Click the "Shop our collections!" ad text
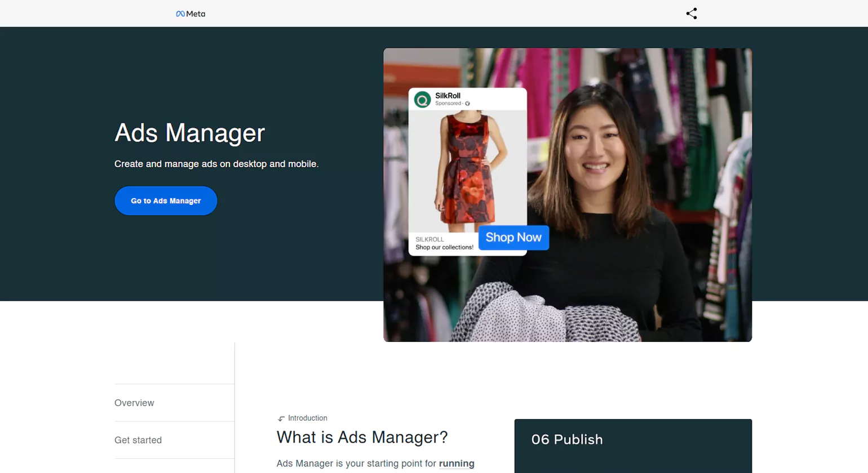The image size is (868, 473). (444, 247)
